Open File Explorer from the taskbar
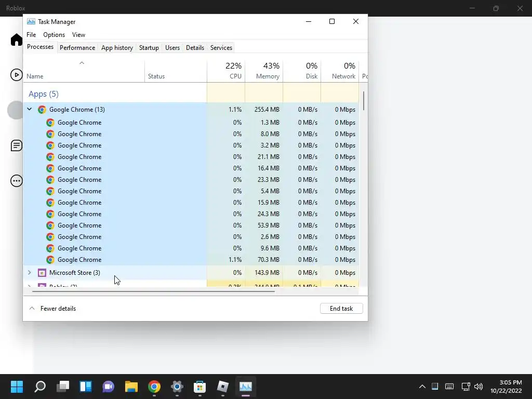This screenshot has width=532, height=399. pos(131,387)
